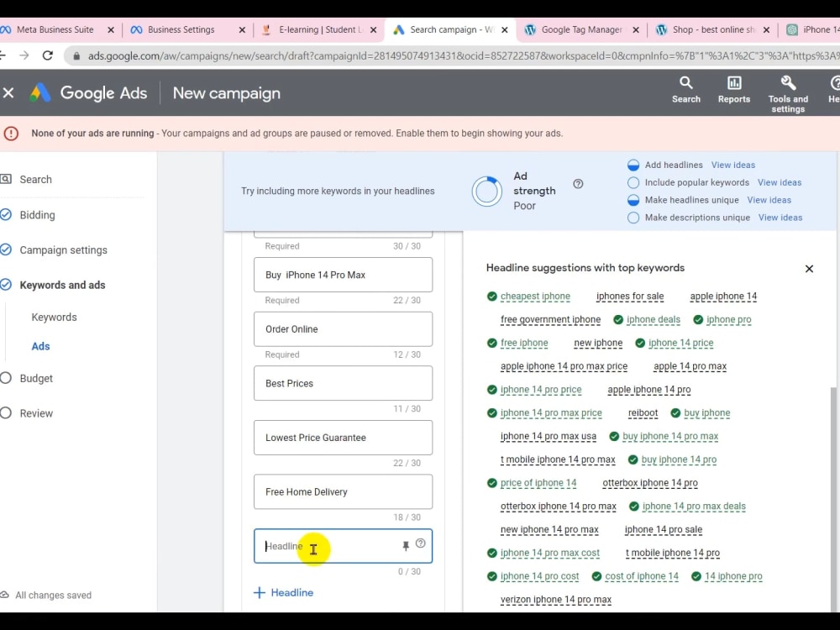Click the Free Home Delivery field
Screen dimensions: 840x630
click(343, 491)
